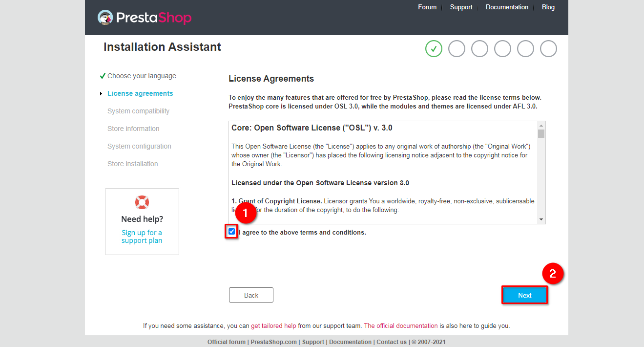The image size is (644, 347).
Task: Open the get tailored help link
Action: [x=273, y=325]
